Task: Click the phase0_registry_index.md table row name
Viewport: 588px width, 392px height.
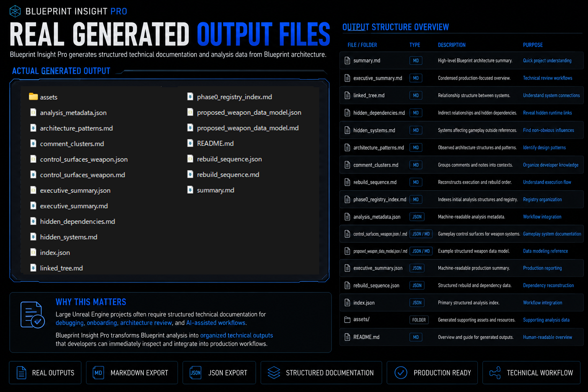Action: tap(380, 199)
